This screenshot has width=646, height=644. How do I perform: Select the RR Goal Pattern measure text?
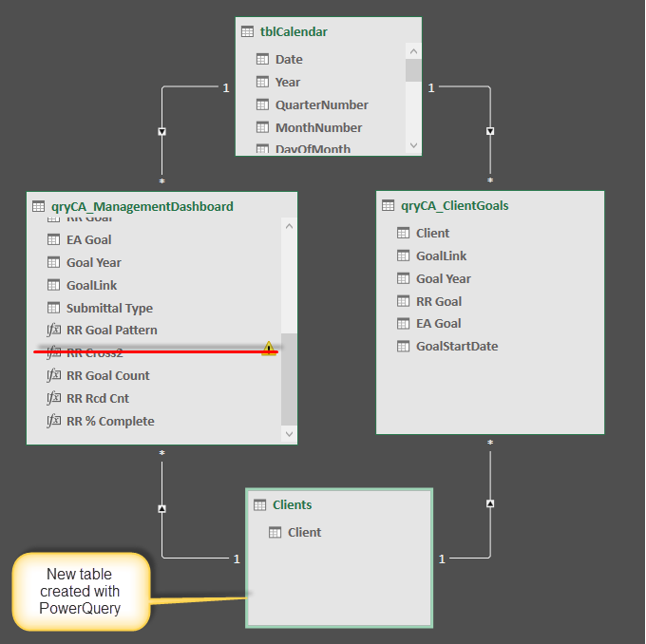pos(112,330)
